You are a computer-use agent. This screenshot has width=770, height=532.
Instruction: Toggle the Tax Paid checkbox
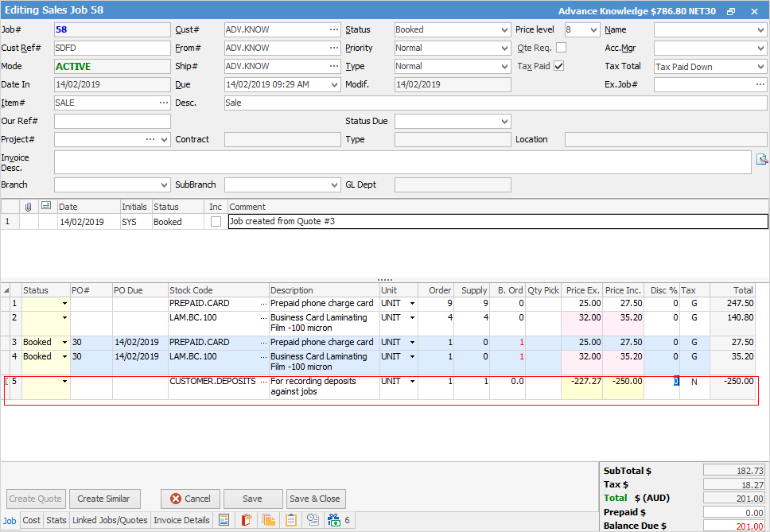pyautogui.click(x=559, y=66)
